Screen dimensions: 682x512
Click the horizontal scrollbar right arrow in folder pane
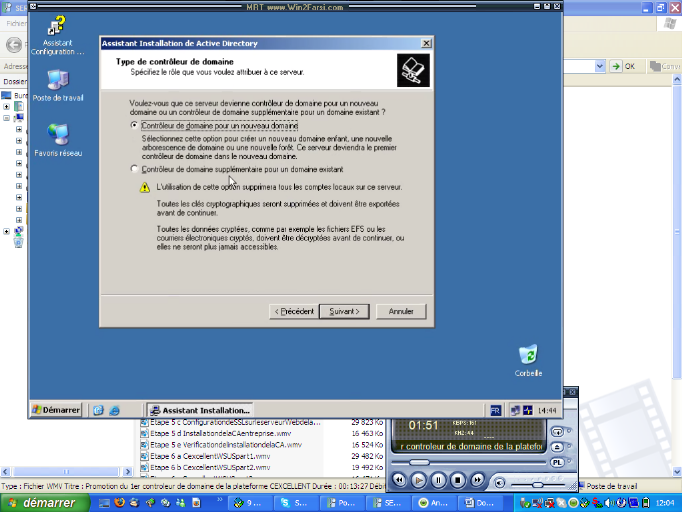click(x=127, y=472)
